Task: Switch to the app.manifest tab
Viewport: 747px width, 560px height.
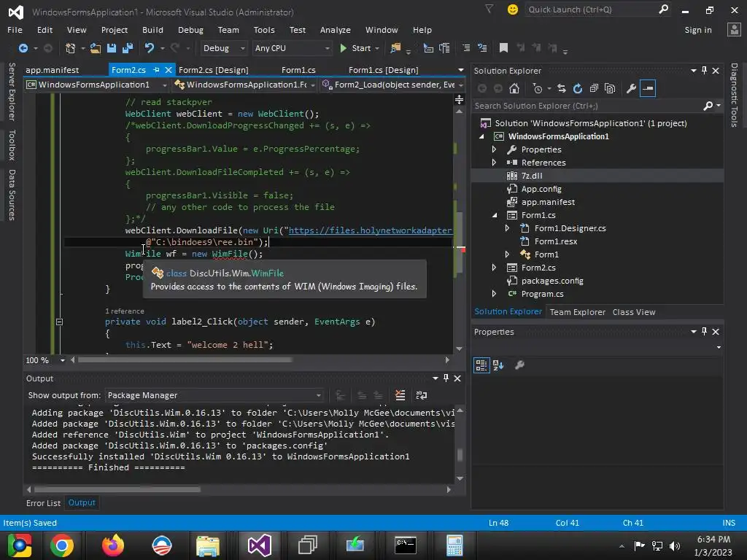Action: click(x=53, y=70)
